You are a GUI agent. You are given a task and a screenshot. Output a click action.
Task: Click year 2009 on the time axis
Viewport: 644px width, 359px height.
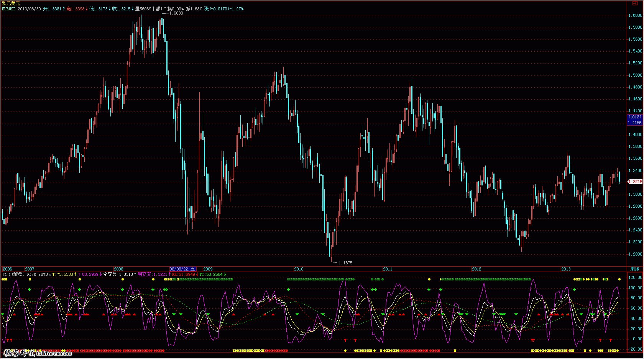click(x=208, y=269)
